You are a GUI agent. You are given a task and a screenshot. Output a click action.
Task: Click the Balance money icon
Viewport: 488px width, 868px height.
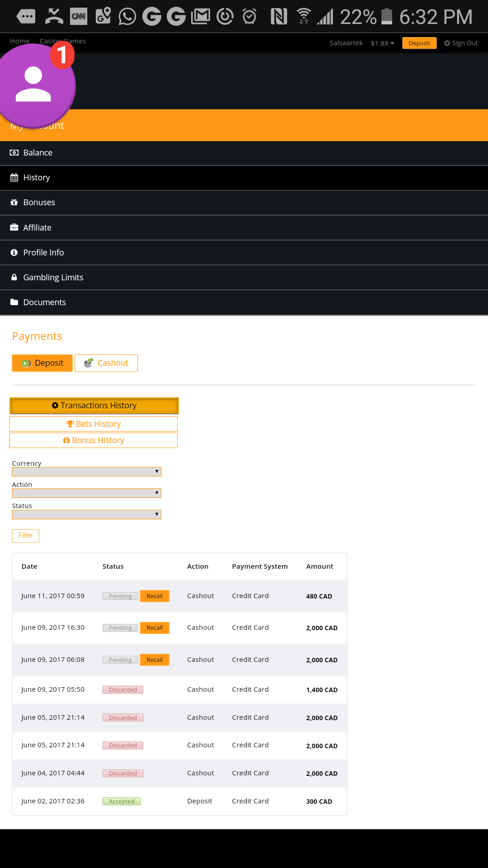point(14,153)
